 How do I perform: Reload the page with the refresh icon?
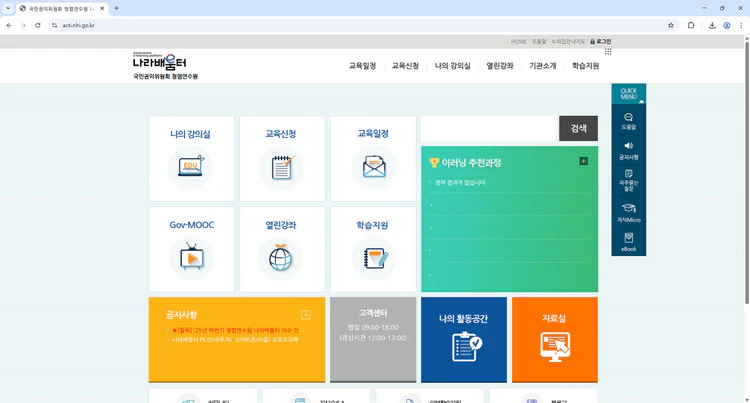(38, 25)
